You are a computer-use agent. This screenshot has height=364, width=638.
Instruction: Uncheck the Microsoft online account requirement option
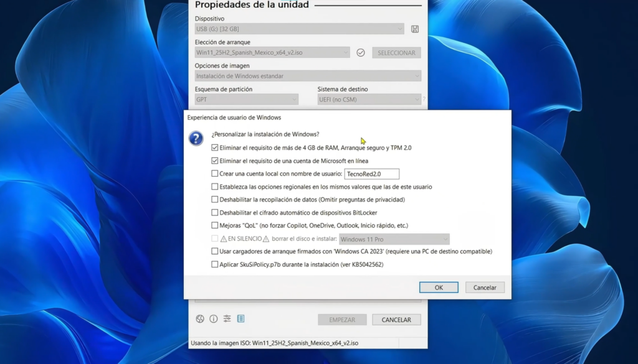[214, 161]
